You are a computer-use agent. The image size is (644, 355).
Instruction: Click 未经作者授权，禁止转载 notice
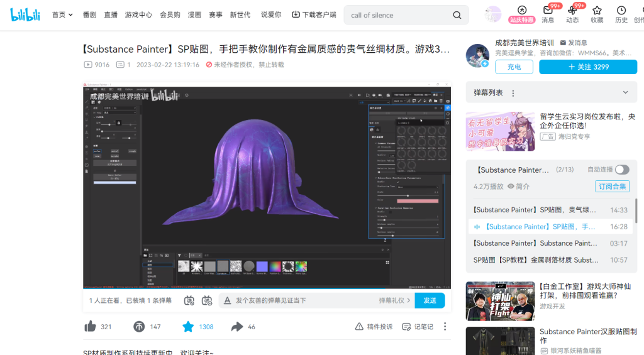click(x=245, y=65)
